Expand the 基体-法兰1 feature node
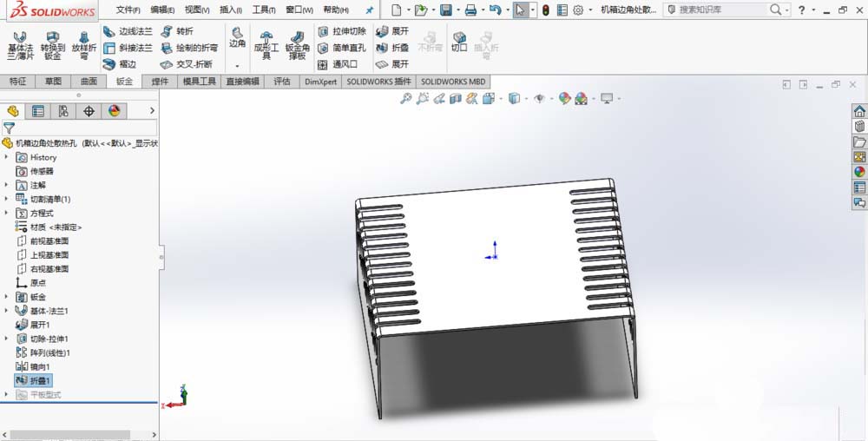 [x=8, y=311]
